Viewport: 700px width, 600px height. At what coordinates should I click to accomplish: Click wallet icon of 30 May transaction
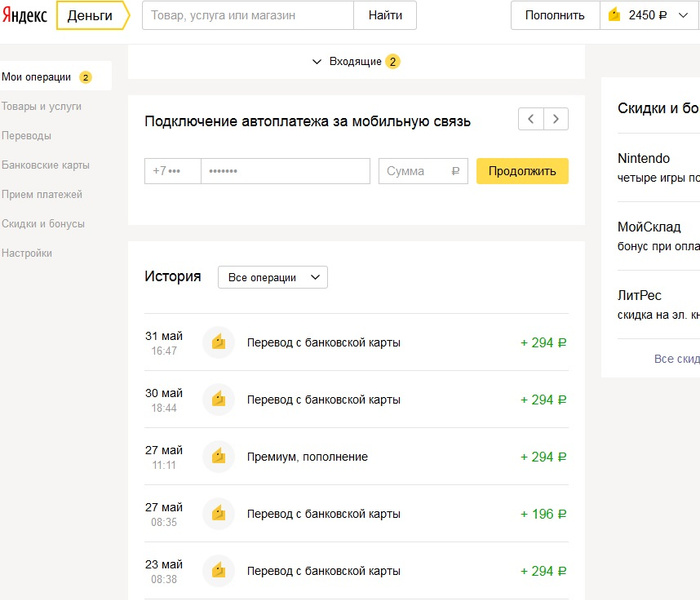218,400
